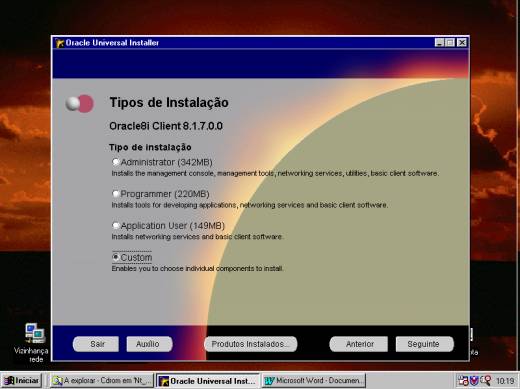Viewport: 520px width, 389px height.
Task: Open help with the Auxílio button
Action: [149, 344]
